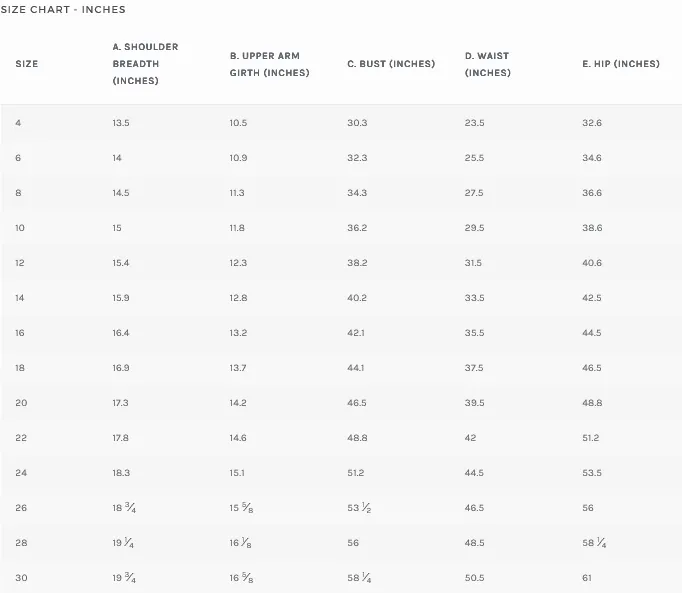Click the shoulder breadth 18.3 for size 24

121,473
